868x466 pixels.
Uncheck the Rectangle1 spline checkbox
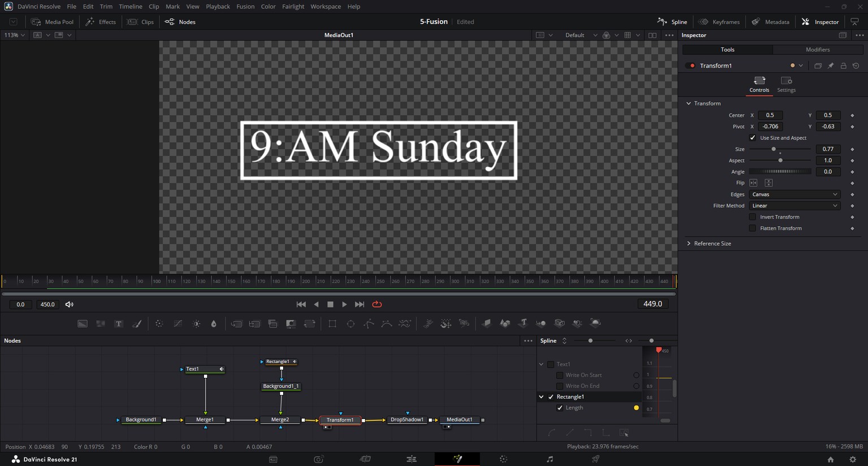coord(551,397)
